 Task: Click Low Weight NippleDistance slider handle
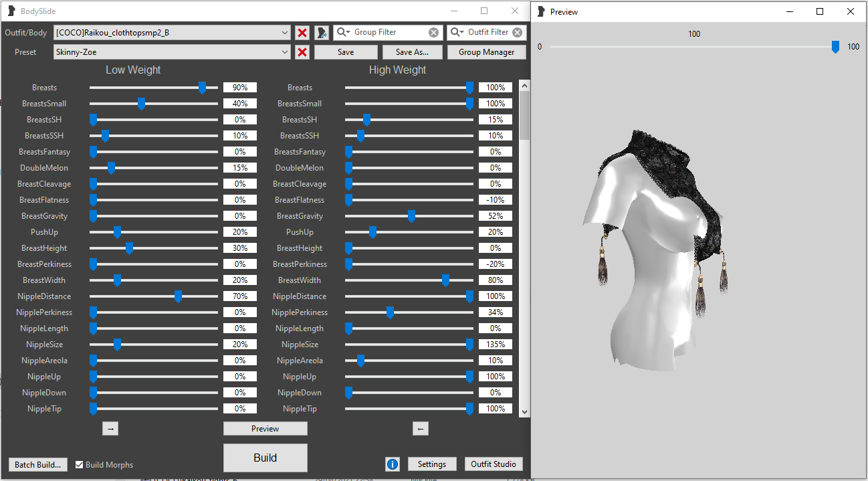click(179, 296)
